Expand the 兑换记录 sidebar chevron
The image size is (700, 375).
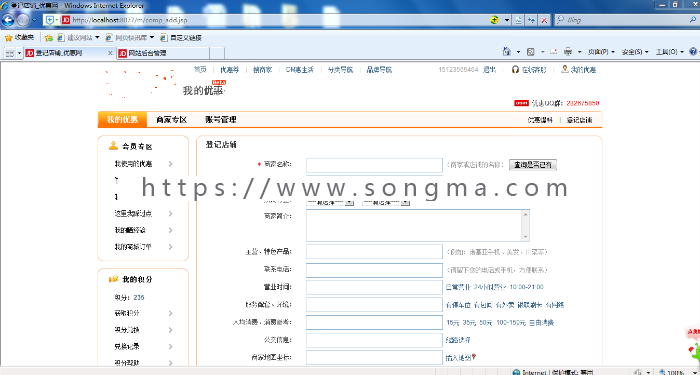coord(170,346)
